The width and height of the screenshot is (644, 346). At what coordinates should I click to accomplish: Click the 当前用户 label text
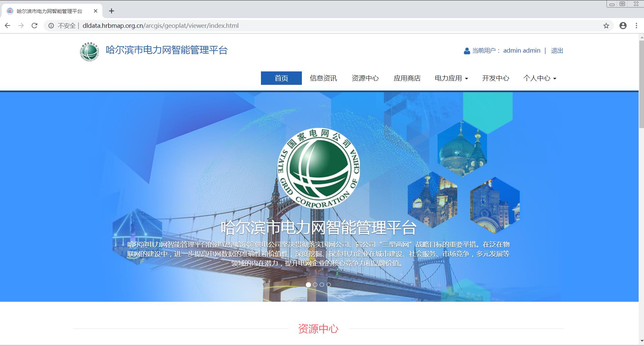tap(486, 51)
